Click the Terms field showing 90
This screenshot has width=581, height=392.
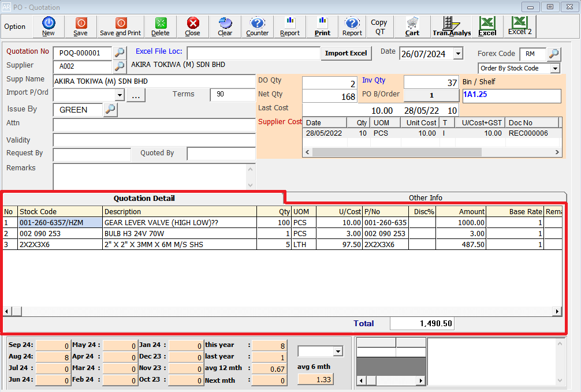pos(233,95)
